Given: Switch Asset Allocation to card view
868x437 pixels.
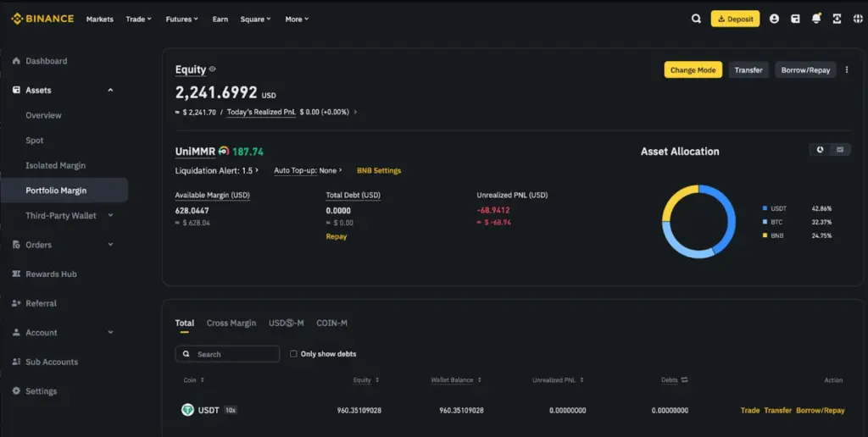Looking at the screenshot, I should pyautogui.click(x=840, y=150).
